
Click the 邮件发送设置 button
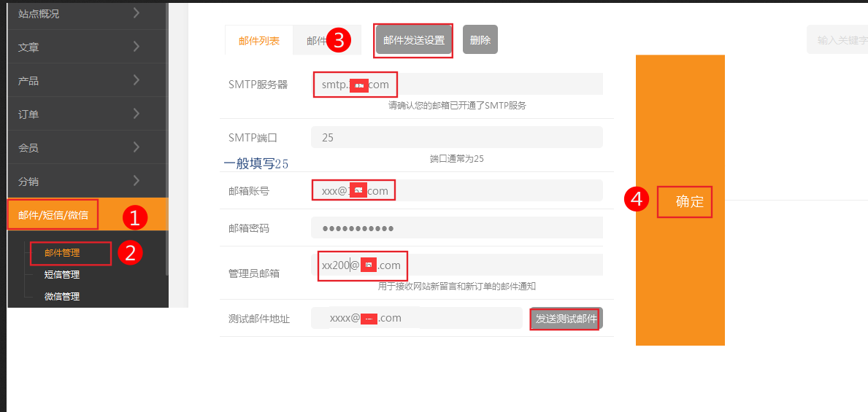click(x=414, y=40)
